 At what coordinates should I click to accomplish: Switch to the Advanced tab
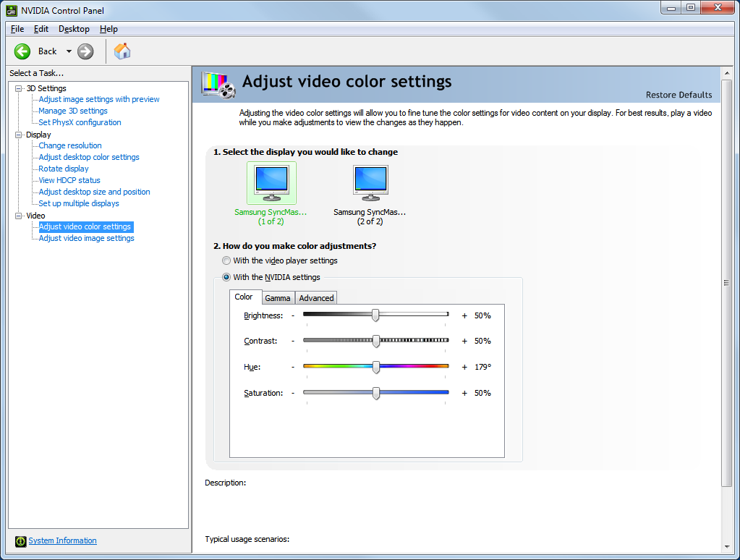pyautogui.click(x=316, y=298)
